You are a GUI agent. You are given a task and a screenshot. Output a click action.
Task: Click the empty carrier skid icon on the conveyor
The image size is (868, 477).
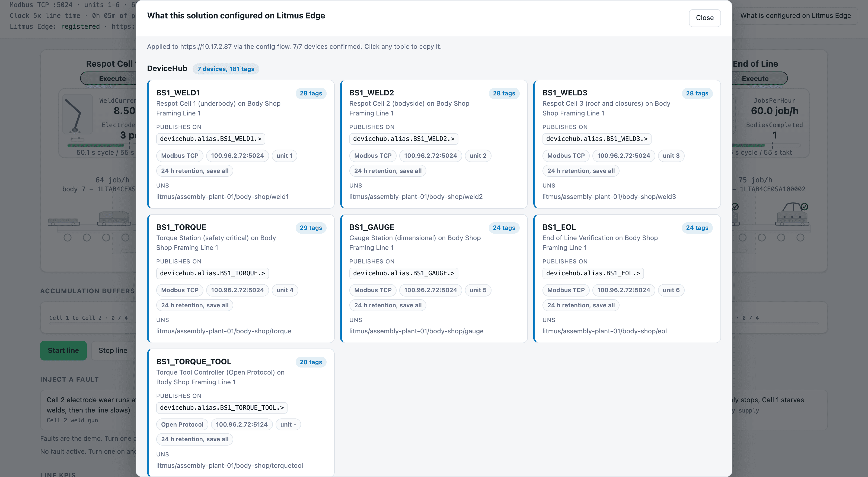coord(64,222)
